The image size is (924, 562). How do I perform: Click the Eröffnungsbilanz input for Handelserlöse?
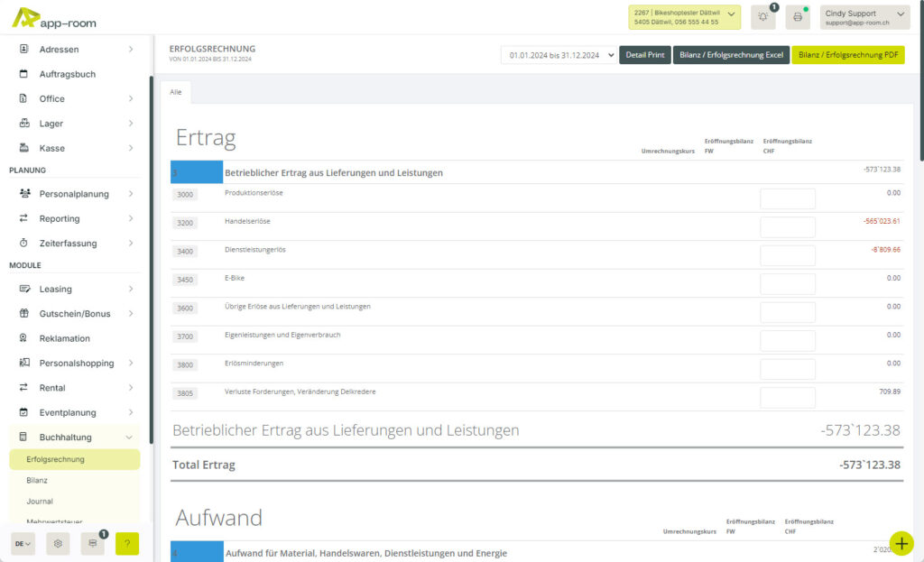coord(787,226)
